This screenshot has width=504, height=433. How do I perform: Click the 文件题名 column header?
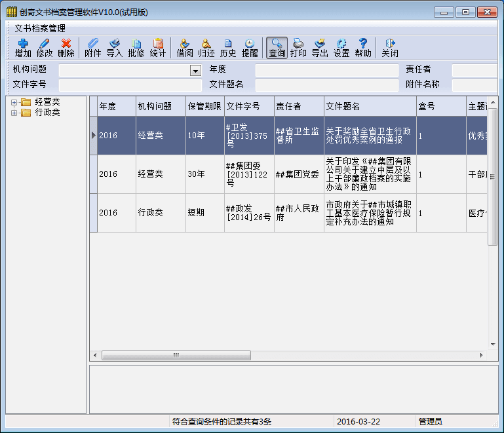tap(370, 106)
